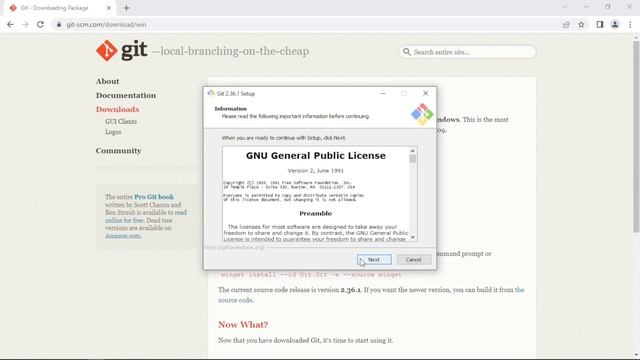Open the Logos sub-link
This screenshot has width=640, height=360.
(x=113, y=132)
